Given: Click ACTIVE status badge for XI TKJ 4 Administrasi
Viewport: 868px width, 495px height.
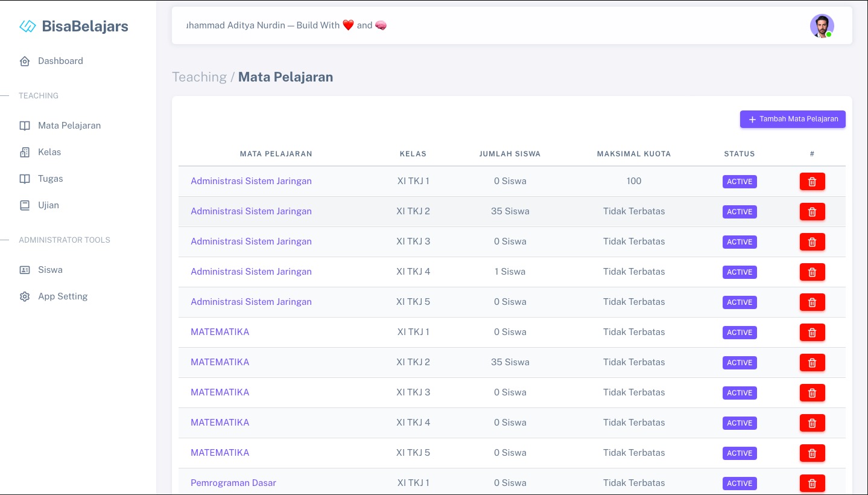Looking at the screenshot, I should (739, 272).
